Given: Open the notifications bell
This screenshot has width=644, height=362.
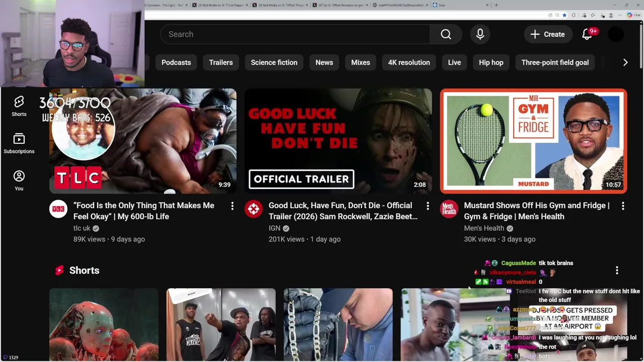Looking at the screenshot, I should pyautogui.click(x=587, y=34).
